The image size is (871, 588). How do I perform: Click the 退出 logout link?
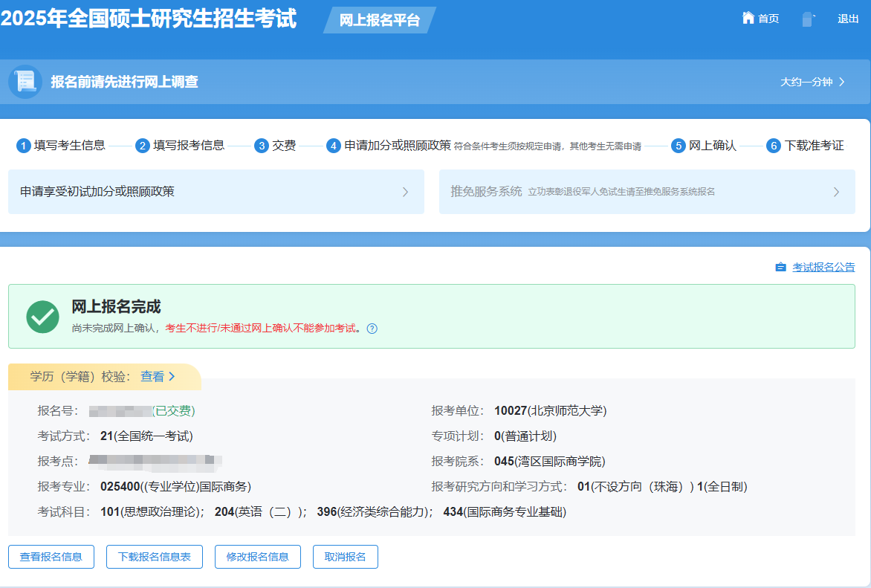[848, 18]
